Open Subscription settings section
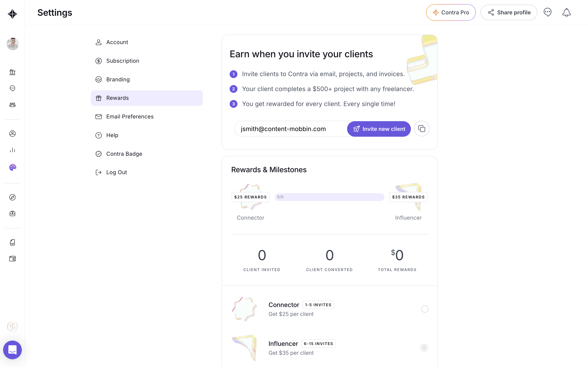The height and width of the screenshot is (367, 588). pos(122,61)
